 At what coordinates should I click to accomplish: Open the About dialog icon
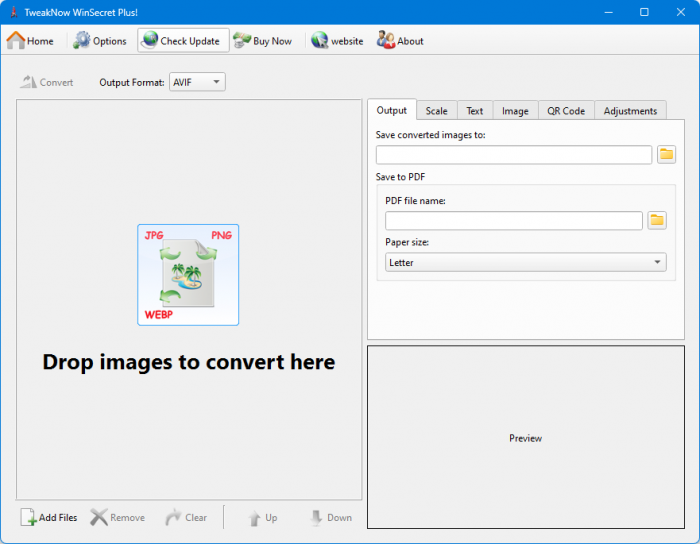point(385,41)
